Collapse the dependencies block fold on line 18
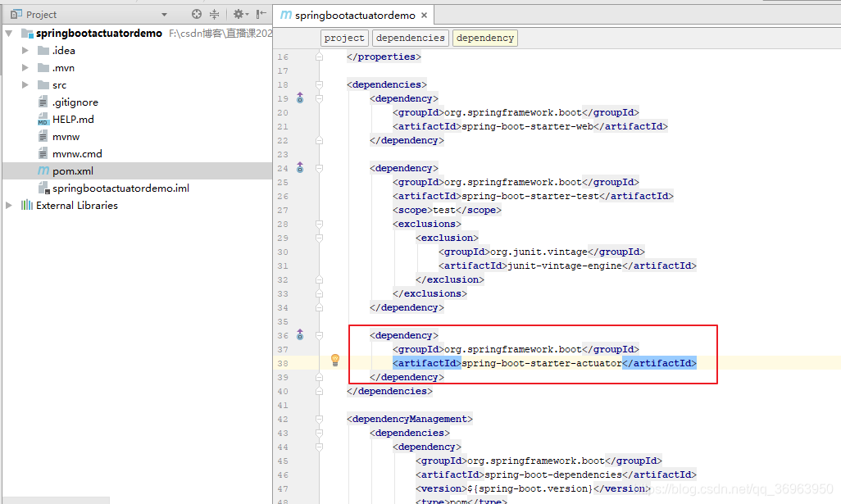 click(x=319, y=84)
